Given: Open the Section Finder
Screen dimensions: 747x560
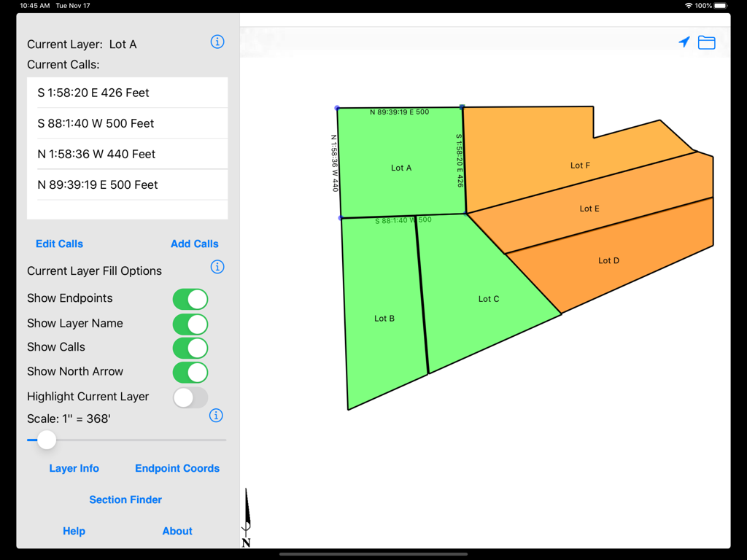Looking at the screenshot, I should (125, 499).
